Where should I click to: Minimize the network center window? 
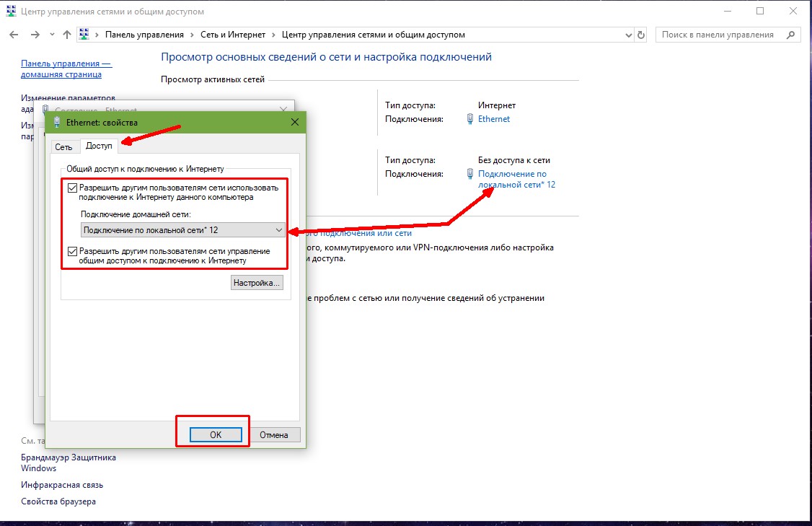click(728, 11)
